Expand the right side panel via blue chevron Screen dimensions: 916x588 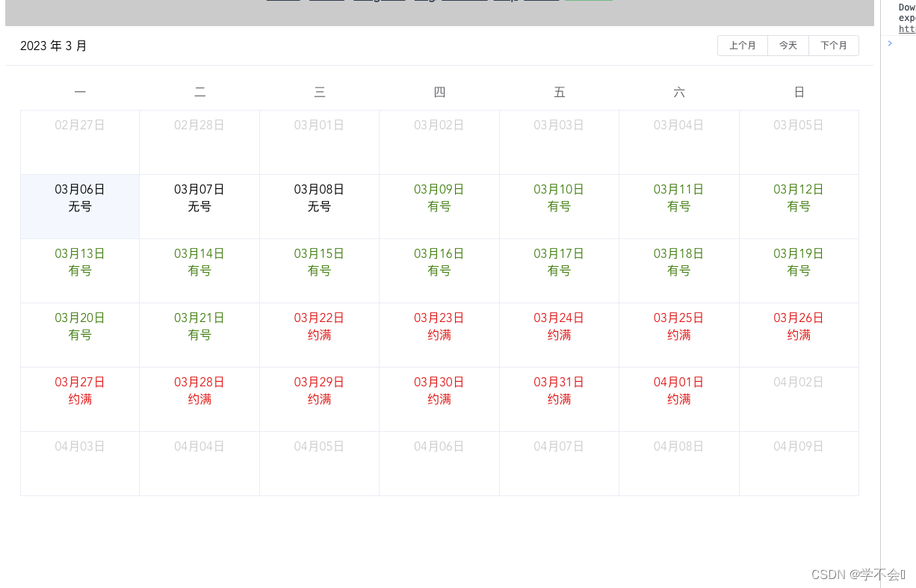tap(889, 43)
